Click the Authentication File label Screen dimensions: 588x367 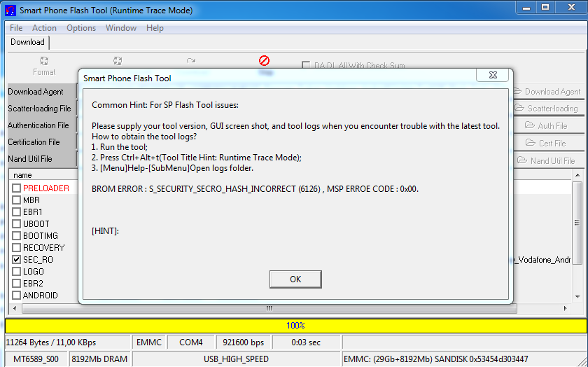click(38, 125)
